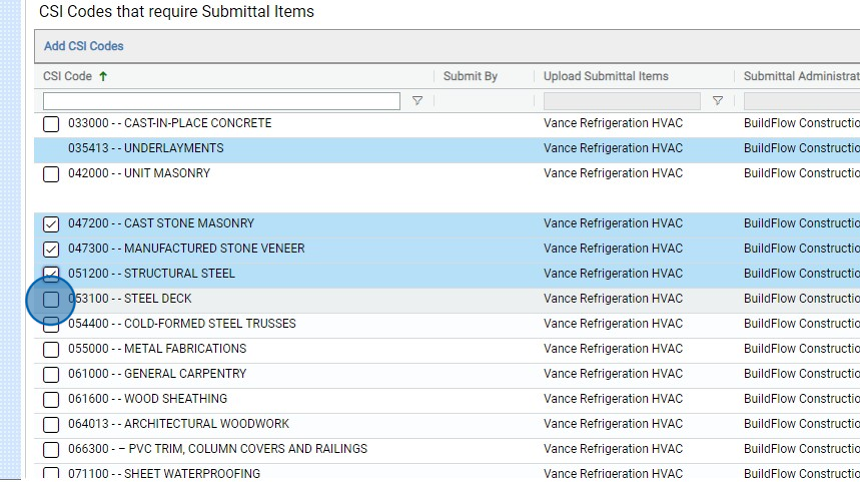Screen dimensions: 860x482
Task: Open the CSI Code column filter icon
Action: tap(417, 101)
